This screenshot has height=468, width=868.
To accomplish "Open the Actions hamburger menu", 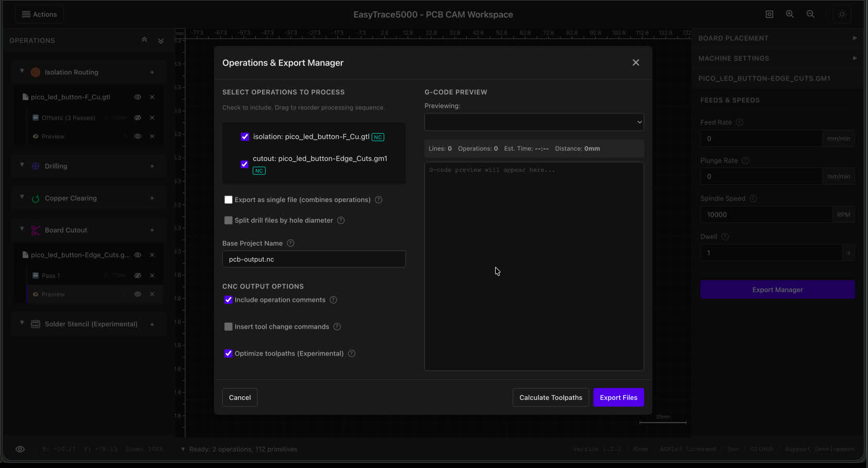I will 39,14.
